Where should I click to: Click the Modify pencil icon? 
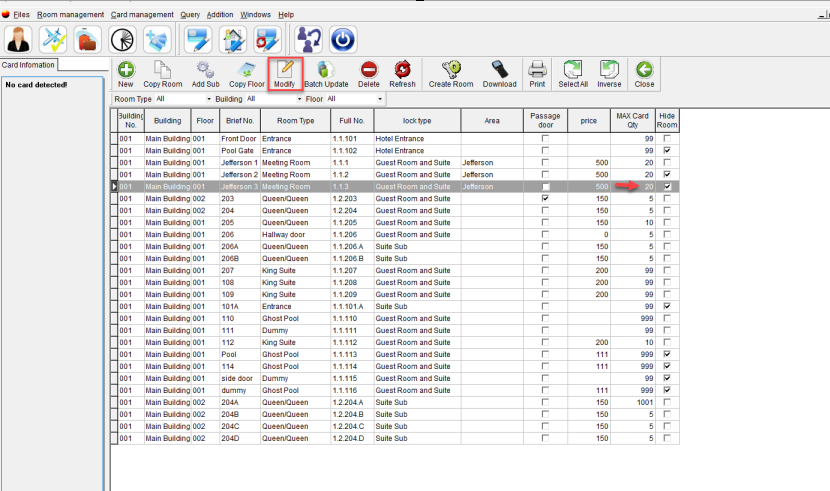(x=285, y=69)
